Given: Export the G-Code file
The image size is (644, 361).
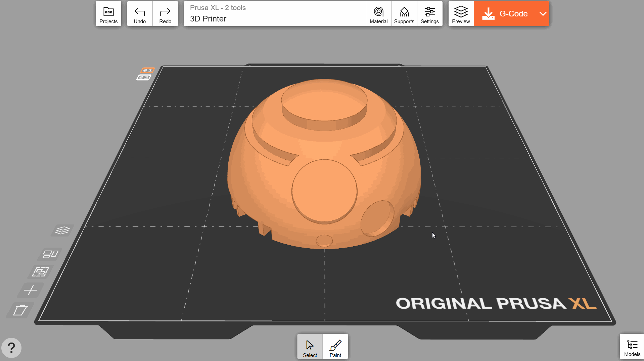Looking at the screenshot, I should 505,14.
